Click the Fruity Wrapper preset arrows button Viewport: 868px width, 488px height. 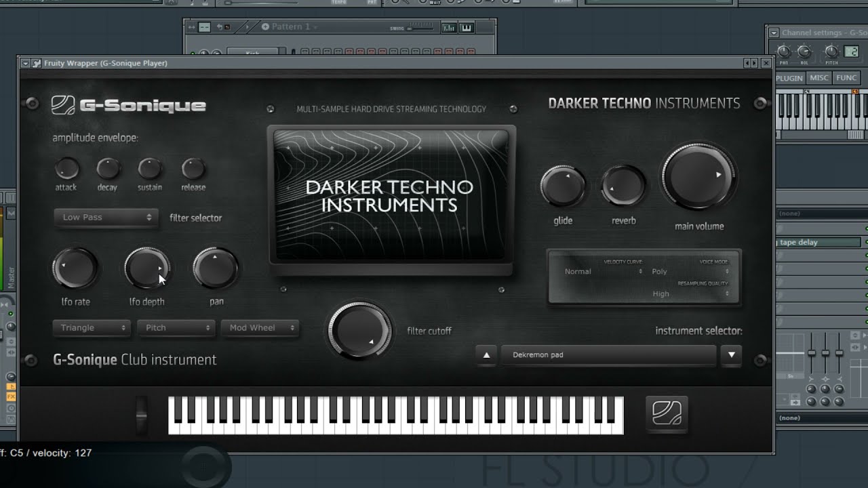coord(751,63)
